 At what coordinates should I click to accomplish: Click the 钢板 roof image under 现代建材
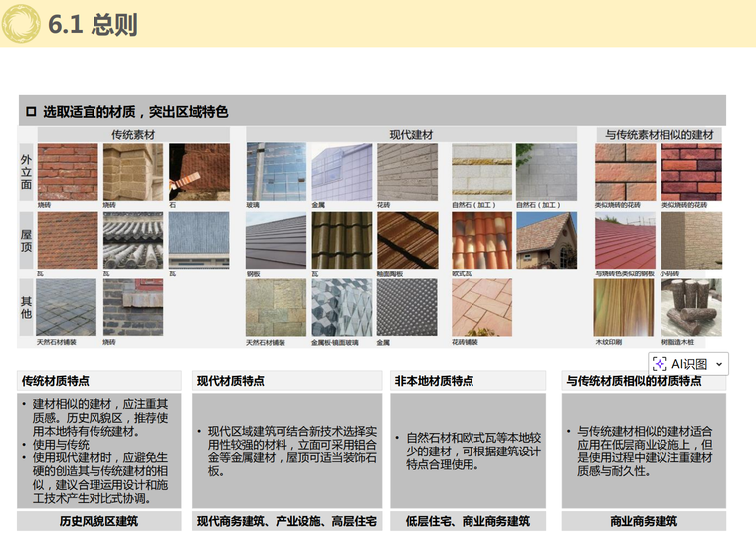point(276,240)
